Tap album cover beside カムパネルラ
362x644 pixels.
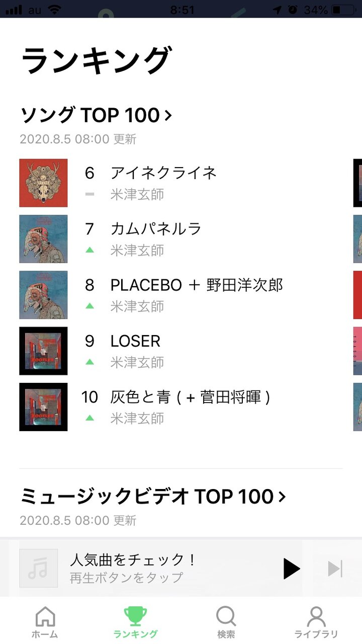click(43, 239)
